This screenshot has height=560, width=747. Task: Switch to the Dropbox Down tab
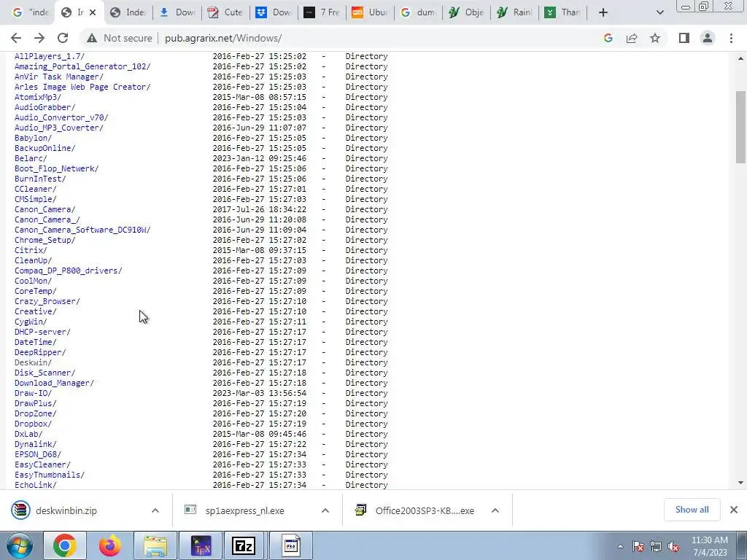pyautogui.click(x=275, y=12)
